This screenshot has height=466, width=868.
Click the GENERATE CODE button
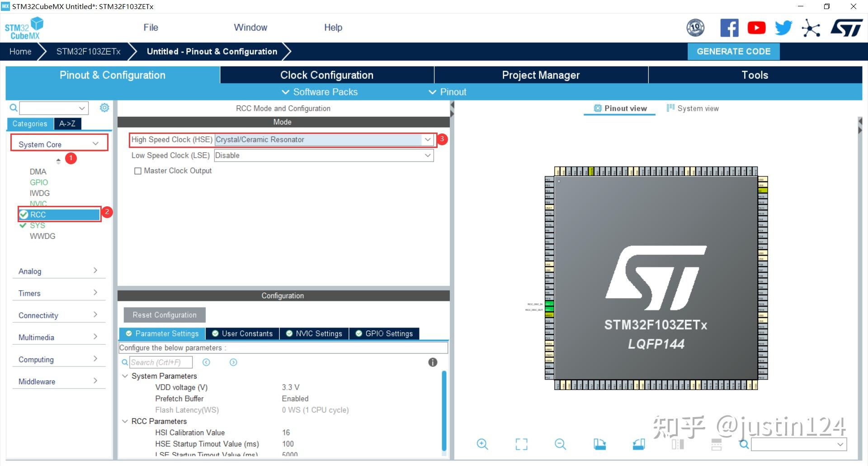pos(733,52)
